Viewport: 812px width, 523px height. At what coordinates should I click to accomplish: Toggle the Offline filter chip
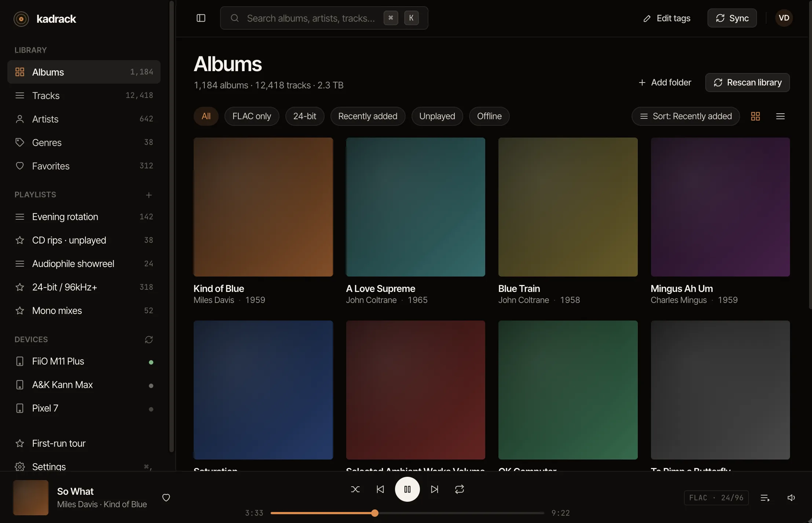[489, 116]
